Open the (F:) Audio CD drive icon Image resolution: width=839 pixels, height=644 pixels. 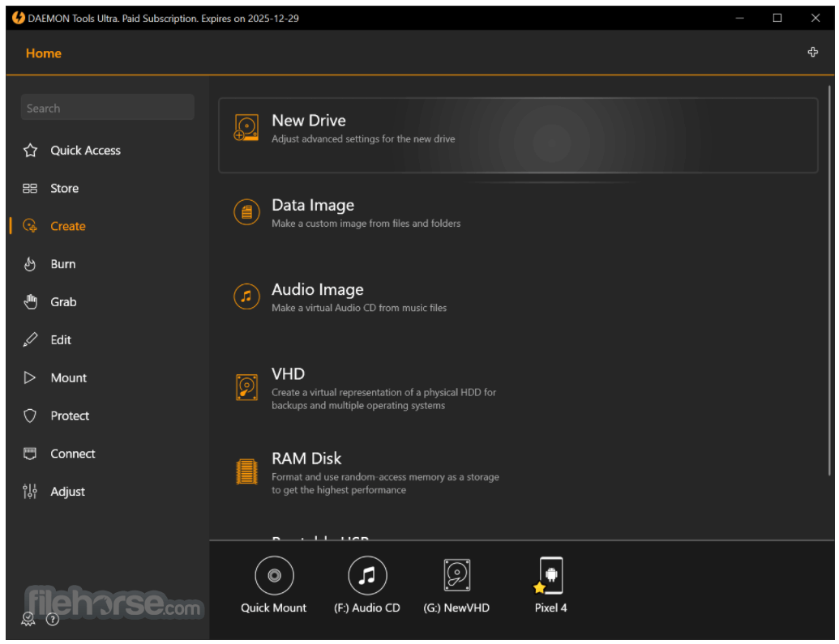tap(367, 575)
